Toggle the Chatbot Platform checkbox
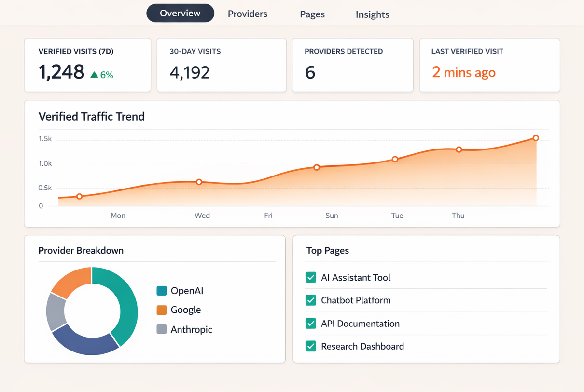 point(311,300)
